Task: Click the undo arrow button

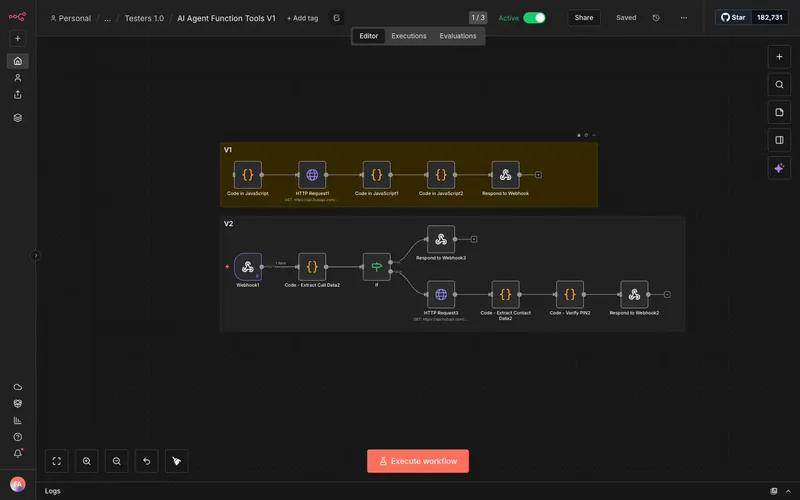Action: [146, 461]
